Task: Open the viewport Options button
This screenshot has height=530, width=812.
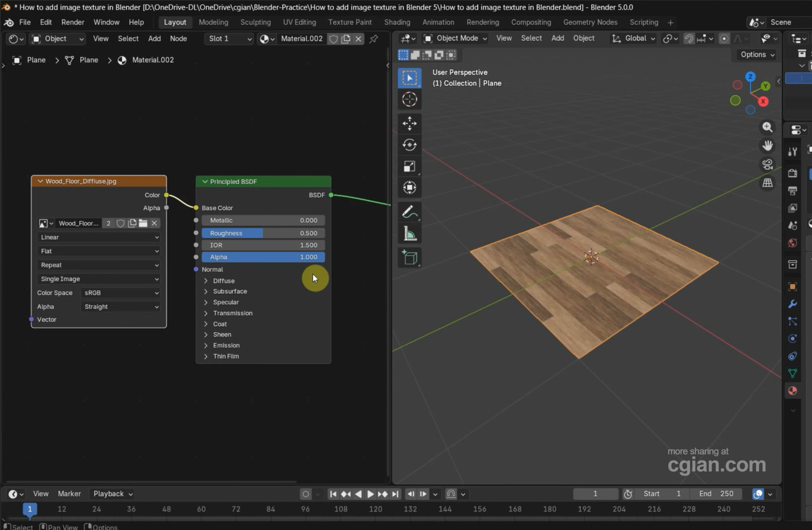Action: point(757,55)
